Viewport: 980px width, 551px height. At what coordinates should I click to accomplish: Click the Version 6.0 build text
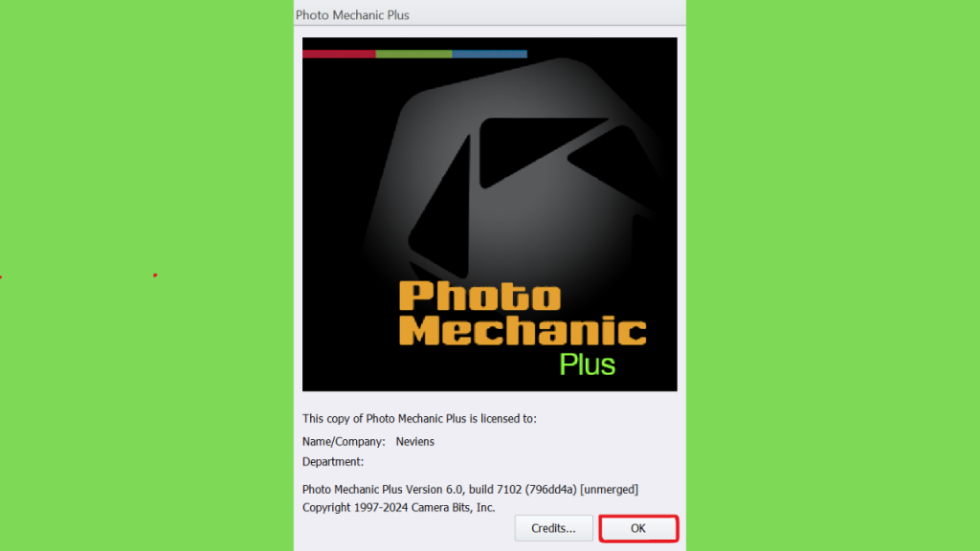coord(464,489)
